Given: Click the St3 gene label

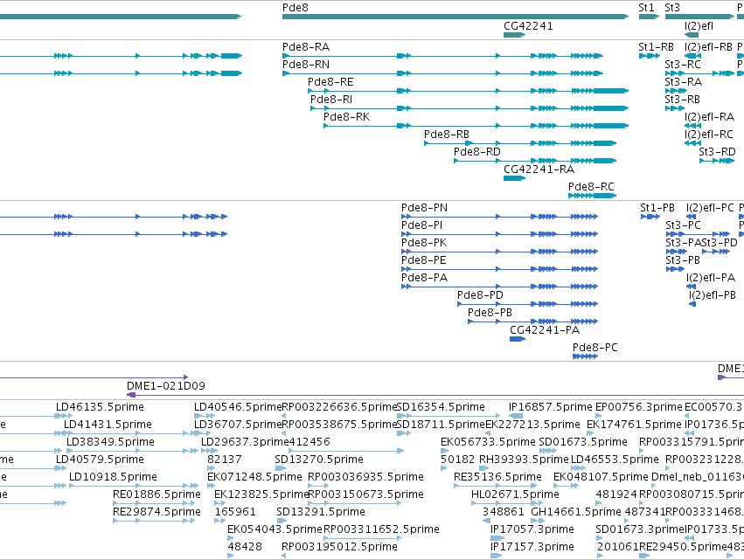Looking at the screenshot, I should click(672, 8).
